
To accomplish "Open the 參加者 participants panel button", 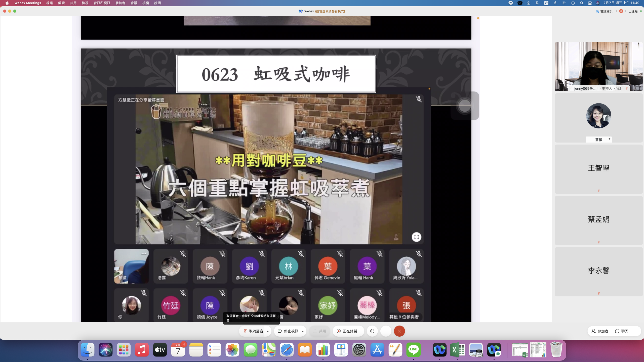I will point(600,331).
